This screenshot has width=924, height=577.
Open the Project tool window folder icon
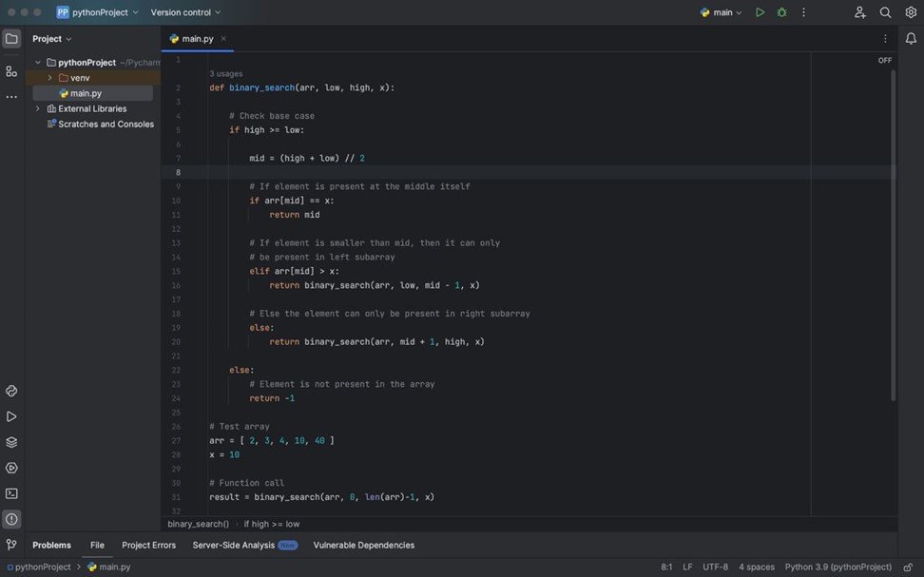tap(11, 39)
